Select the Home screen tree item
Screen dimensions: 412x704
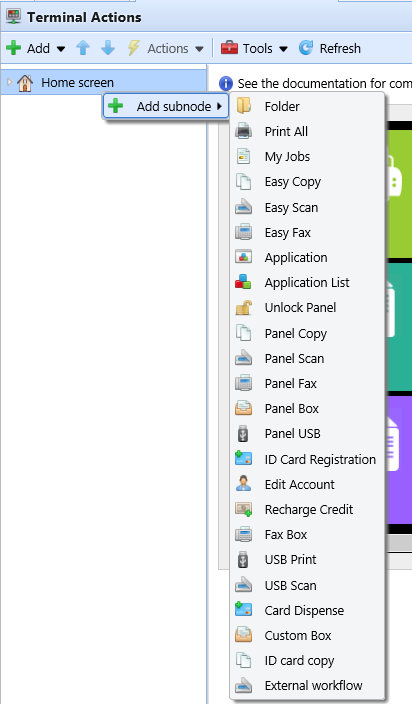click(103, 82)
